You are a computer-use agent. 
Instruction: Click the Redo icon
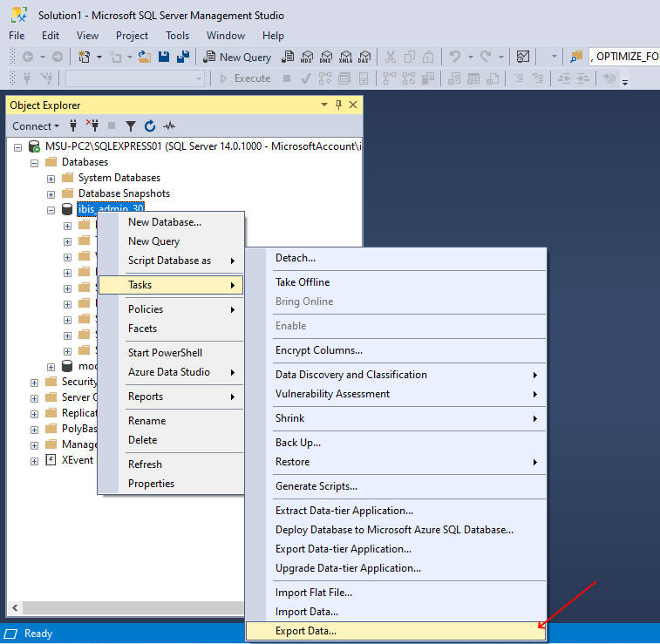click(486, 57)
